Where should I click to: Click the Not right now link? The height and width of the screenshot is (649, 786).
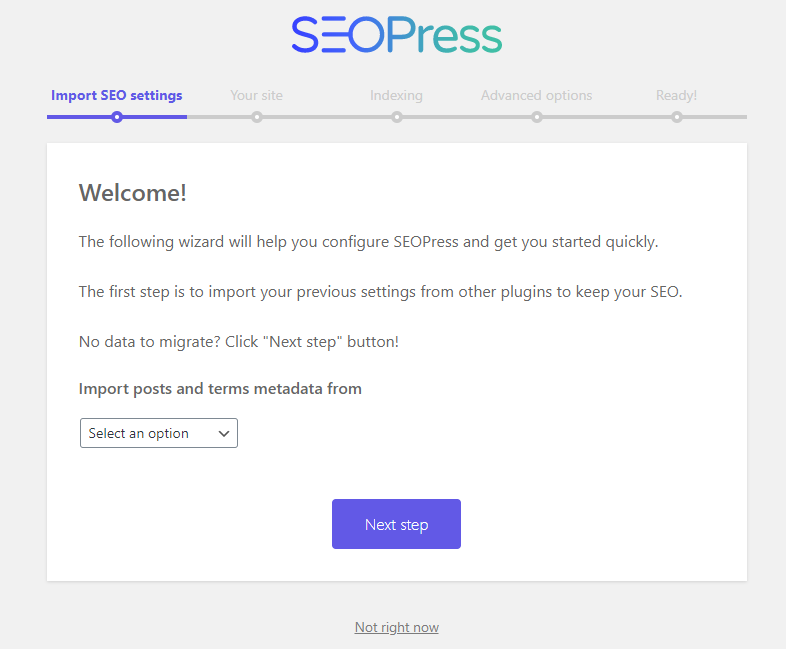pos(396,627)
